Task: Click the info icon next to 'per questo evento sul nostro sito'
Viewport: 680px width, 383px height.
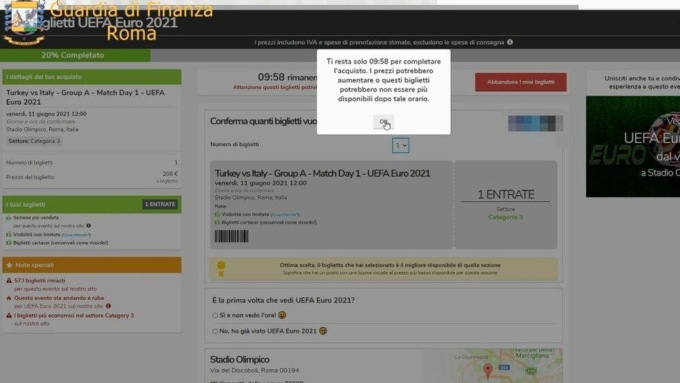Action: [88, 226]
